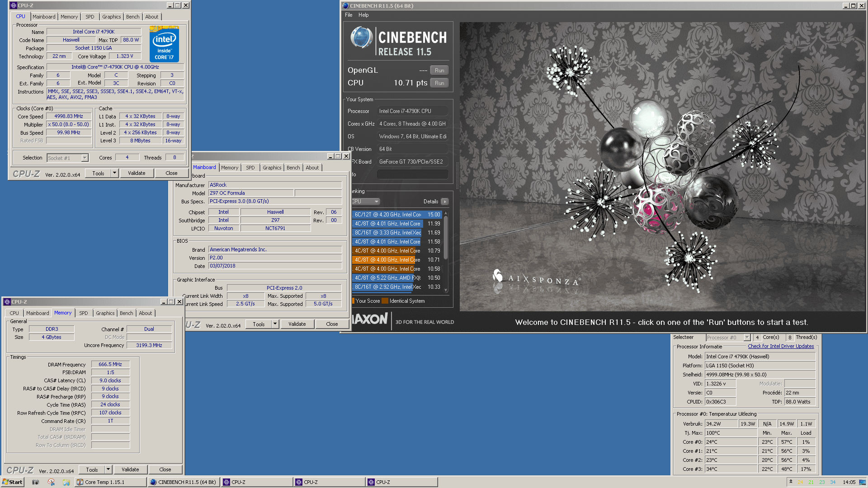Screen dimensions: 868x488
Task: Click the teal 23 temperature tray icon
Action: coord(822,482)
